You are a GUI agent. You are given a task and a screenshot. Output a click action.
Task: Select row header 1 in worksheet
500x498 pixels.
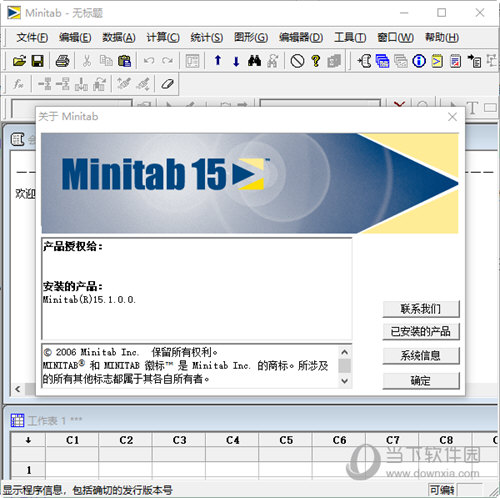29,470
